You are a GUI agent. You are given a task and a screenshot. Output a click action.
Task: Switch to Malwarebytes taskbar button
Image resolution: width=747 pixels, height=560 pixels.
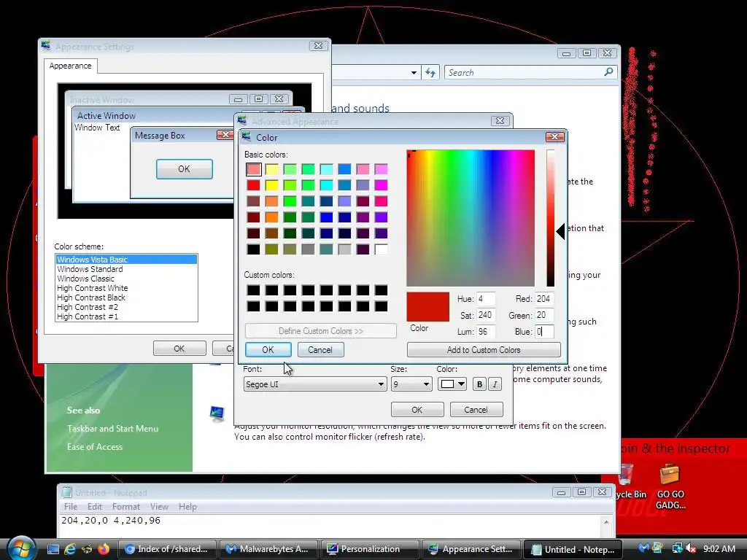tap(268, 549)
